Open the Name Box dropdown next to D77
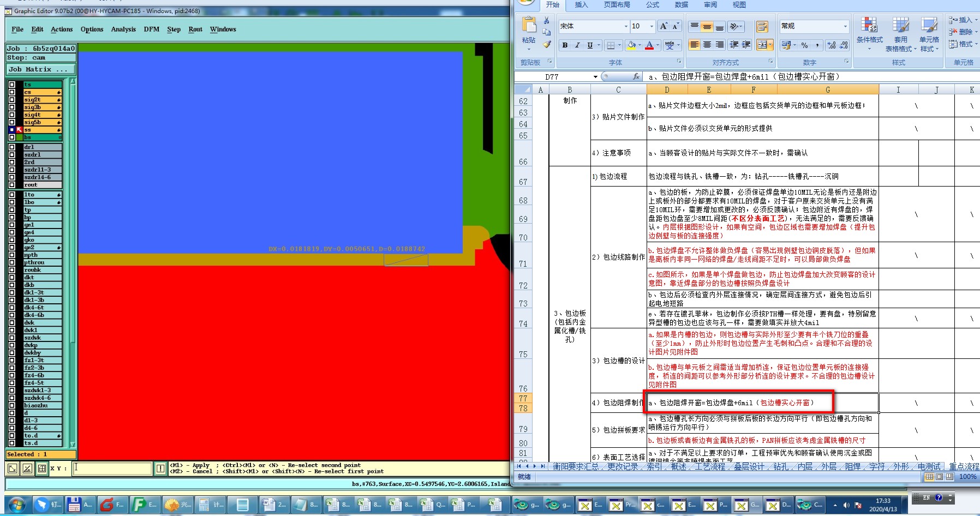 595,77
